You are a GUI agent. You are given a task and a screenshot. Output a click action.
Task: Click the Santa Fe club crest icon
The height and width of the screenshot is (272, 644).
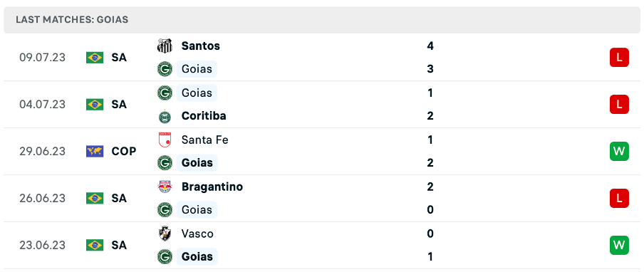click(165, 140)
